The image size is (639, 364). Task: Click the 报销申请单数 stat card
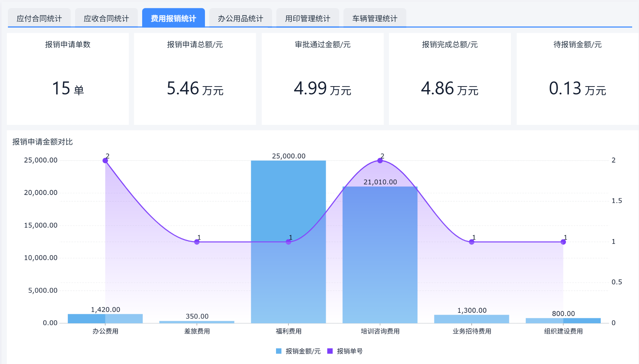coord(67,79)
